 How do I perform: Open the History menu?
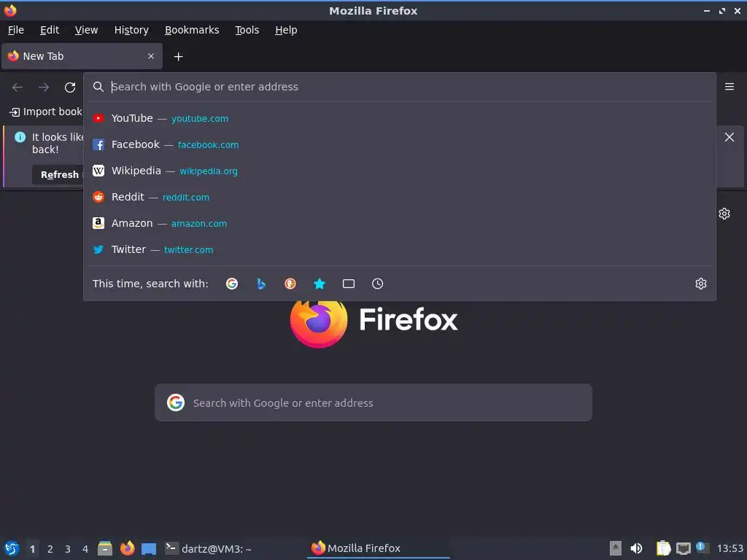tap(131, 30)
